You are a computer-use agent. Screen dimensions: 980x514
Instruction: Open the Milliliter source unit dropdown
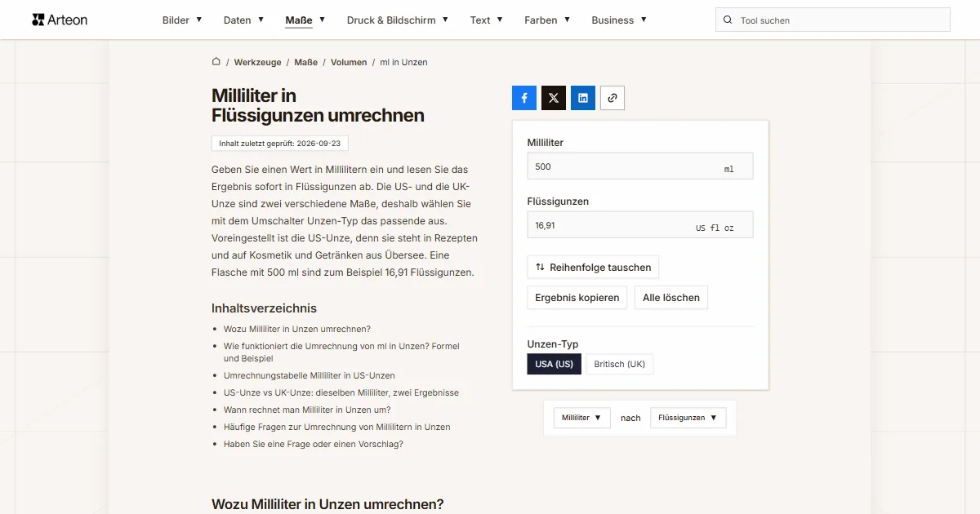(x=582, y=418)
